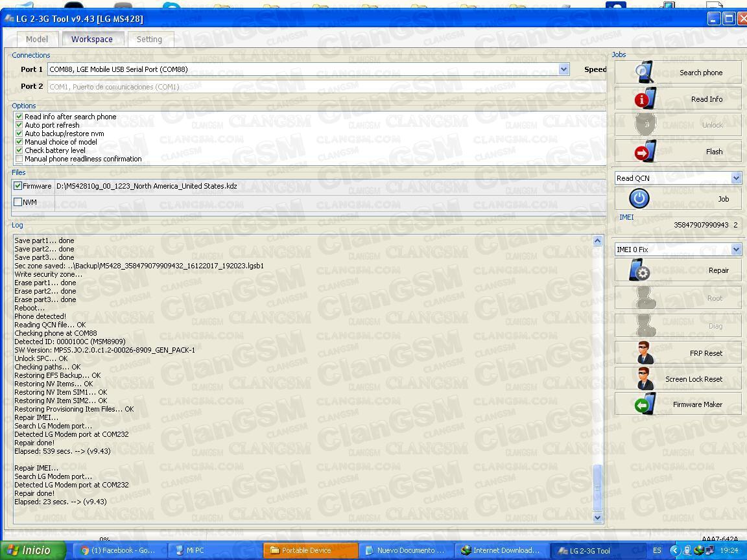Click the log scrollbar thumb

597,487
